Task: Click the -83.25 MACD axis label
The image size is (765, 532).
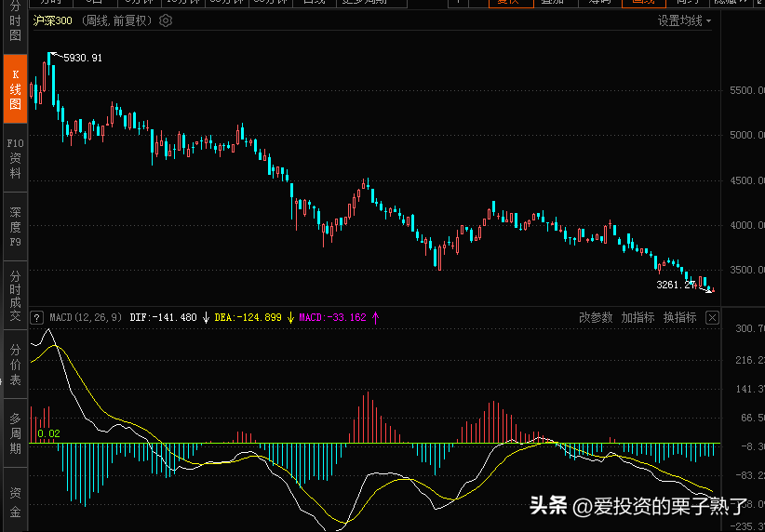Action: 750,475
